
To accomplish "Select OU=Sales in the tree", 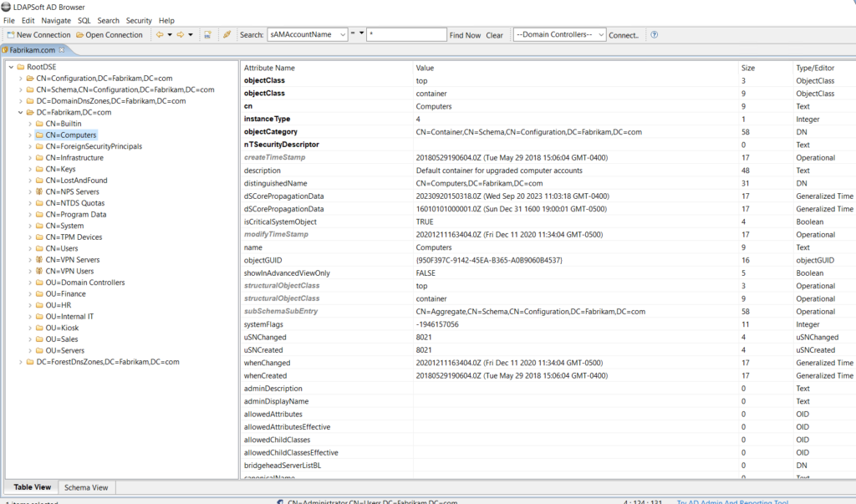I will [x=62, y=339].
